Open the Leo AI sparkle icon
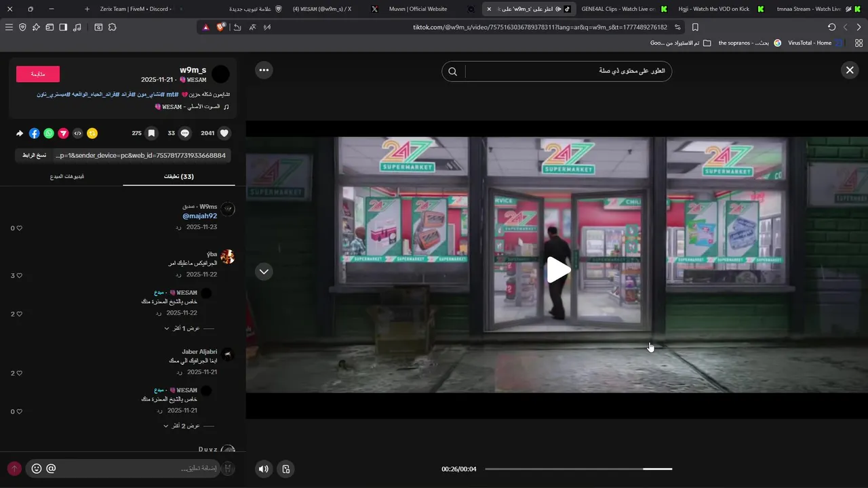 pyautogui.click(x=36, y=27)
